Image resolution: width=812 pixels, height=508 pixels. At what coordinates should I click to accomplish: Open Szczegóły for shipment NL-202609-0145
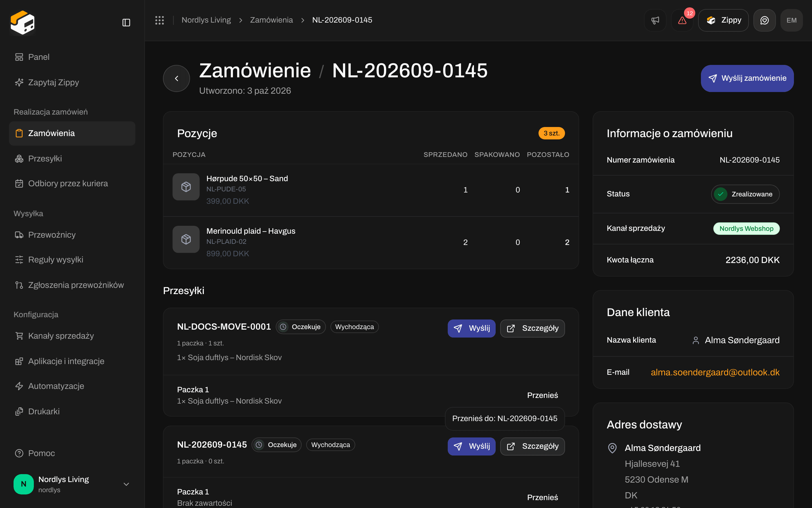pyautogui.click(x=533, y=446)
